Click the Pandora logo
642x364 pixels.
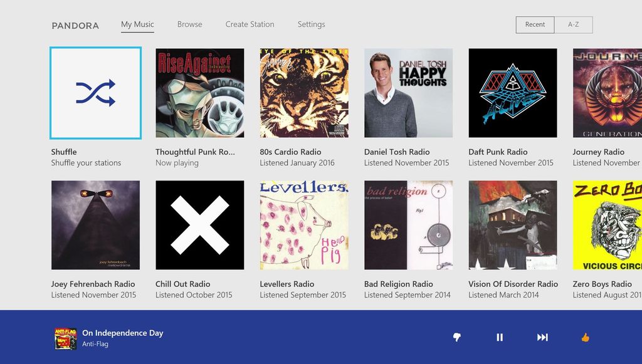pyautogui.click(x=75, y=26)
